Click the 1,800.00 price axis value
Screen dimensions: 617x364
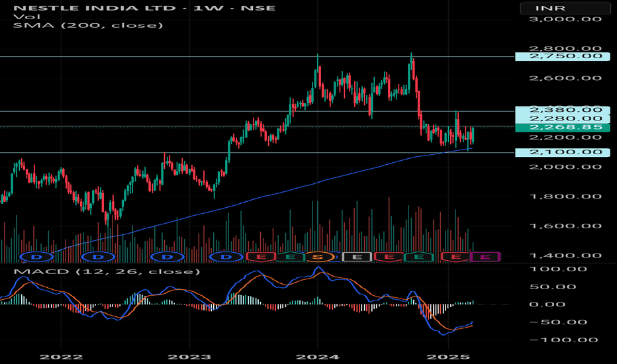(x=565, y=197)
